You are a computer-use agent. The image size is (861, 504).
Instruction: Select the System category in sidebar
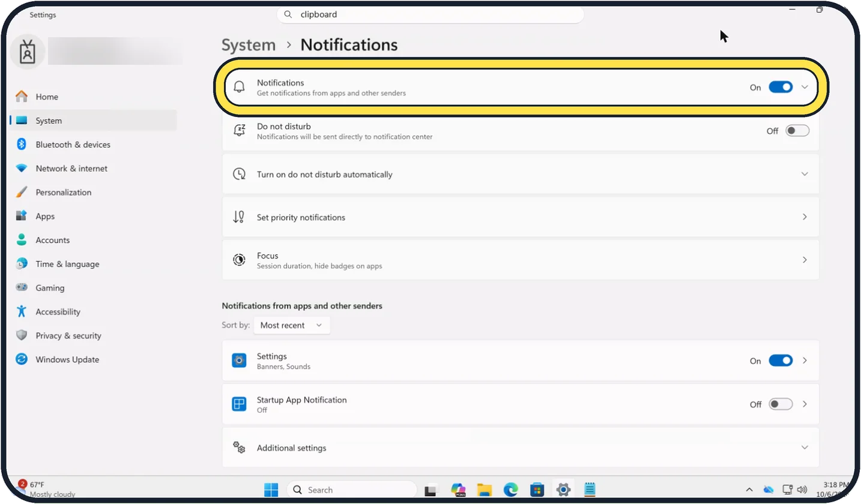point(93,121)
